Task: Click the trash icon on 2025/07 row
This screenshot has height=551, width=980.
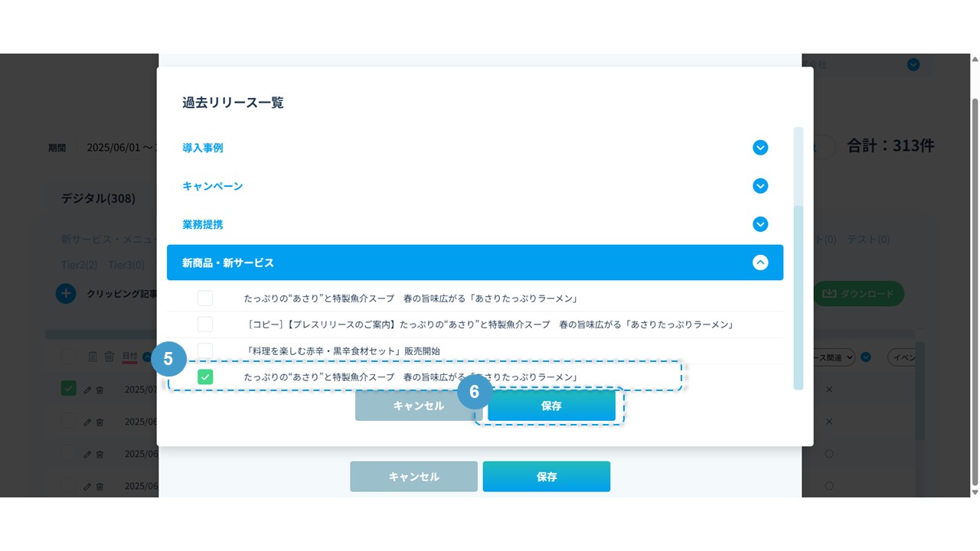Action: pyautogui.click(x=100, y=390)
